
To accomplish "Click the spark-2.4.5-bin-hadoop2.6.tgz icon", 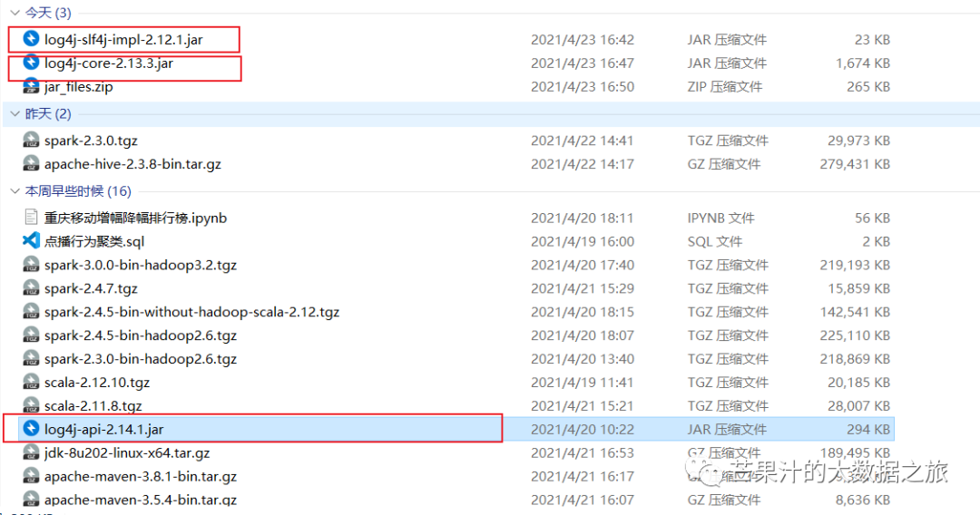I will 31,335.
